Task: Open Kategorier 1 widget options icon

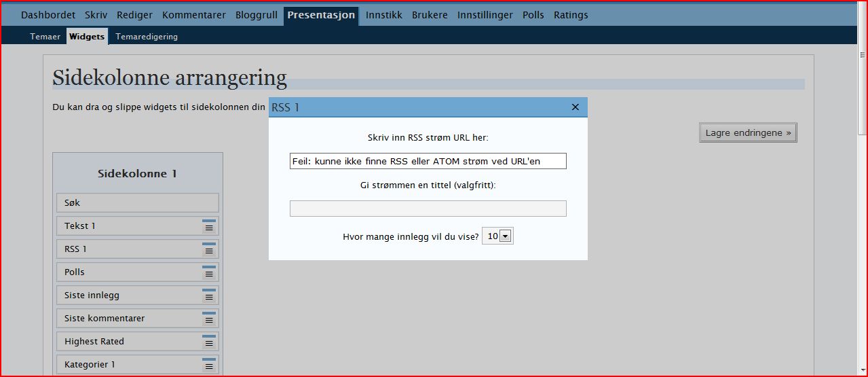Action: [209, 365]
